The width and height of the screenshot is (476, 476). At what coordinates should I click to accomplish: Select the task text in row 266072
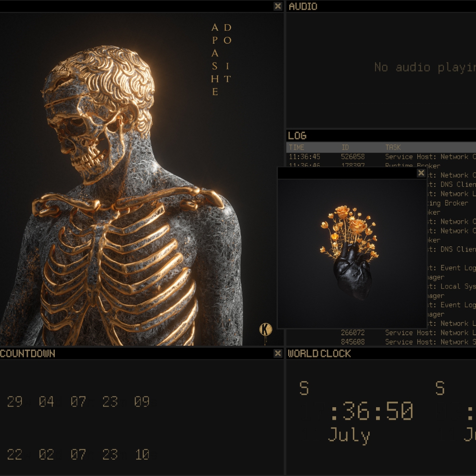coord(430,333)
